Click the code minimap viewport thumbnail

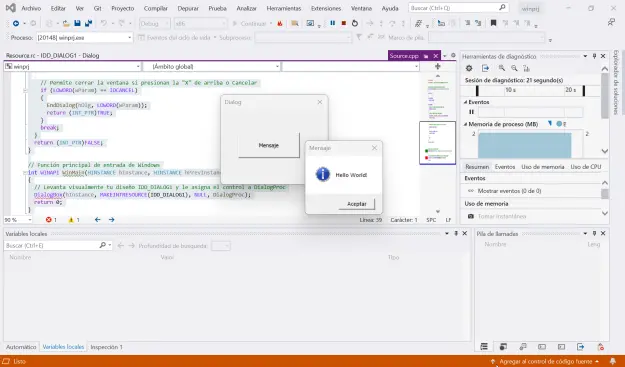click(437, 143)
